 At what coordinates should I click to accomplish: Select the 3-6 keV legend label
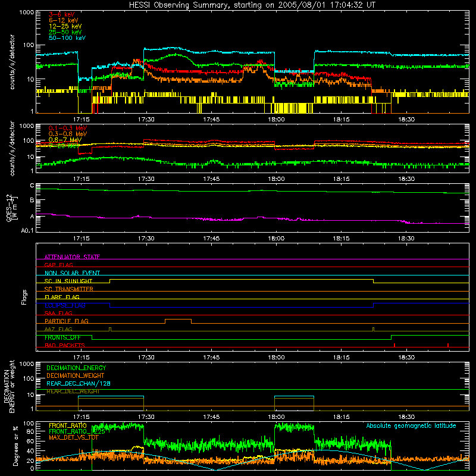point(61,14)
